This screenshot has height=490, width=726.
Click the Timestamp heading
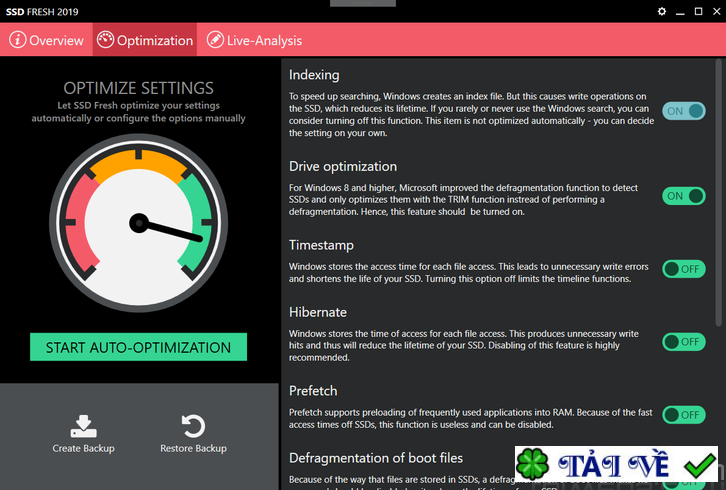321,245
